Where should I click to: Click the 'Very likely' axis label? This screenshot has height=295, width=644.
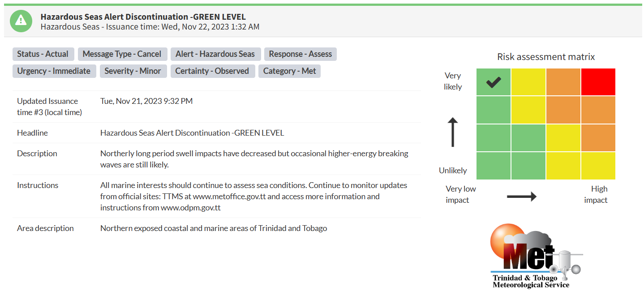(453, 81)
